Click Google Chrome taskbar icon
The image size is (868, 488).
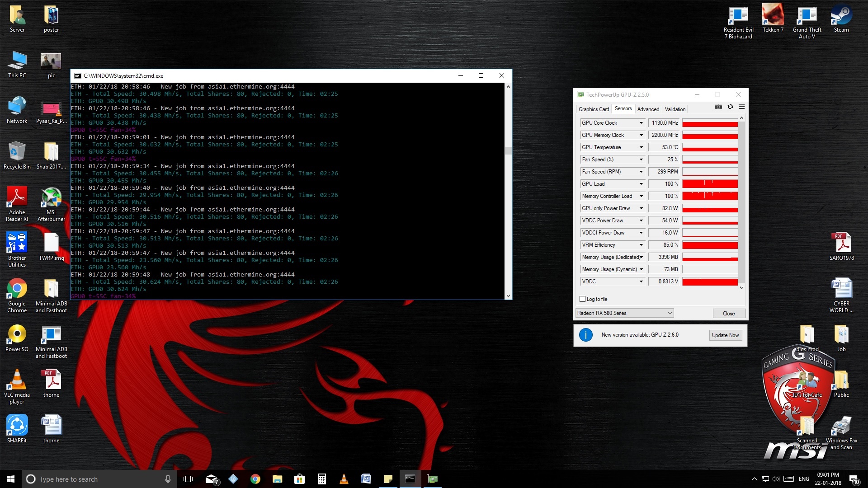pos(255,479)
